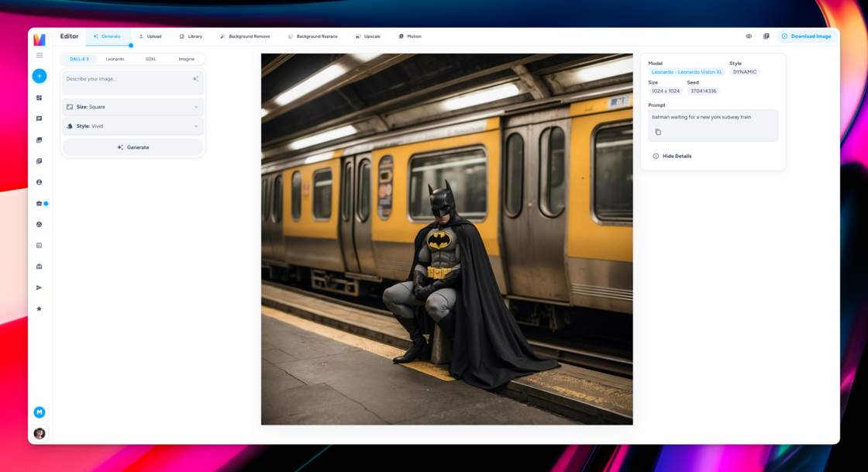Select the Leonardo model tab
This screenshot has height=472, width=868.
pyautogui.click(x=115, y=59)
